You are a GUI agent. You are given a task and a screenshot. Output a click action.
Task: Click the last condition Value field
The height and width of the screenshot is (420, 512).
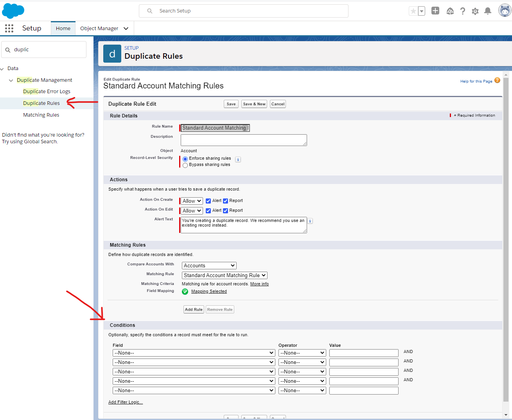[364, 390]
